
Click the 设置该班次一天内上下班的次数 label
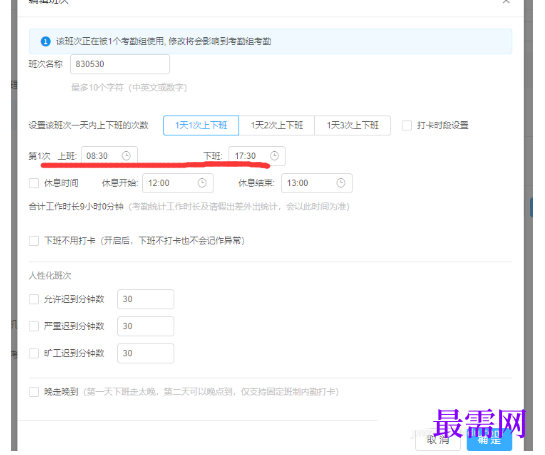[89, 125]
